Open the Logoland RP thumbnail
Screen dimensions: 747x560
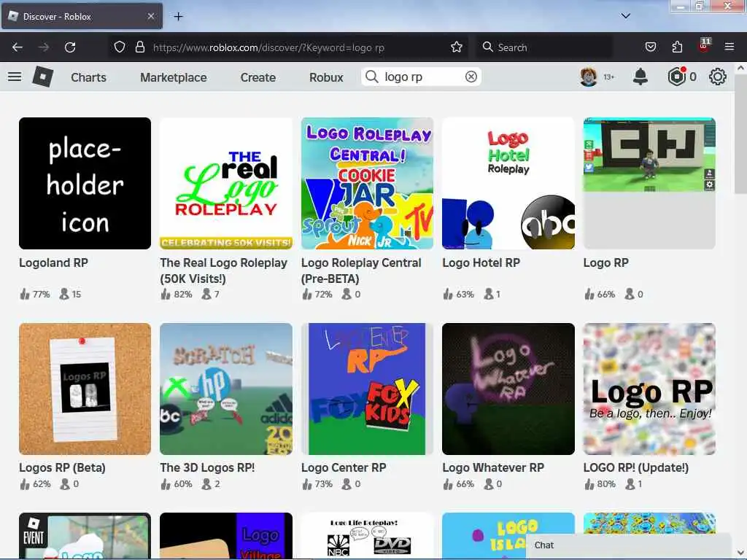coord(85,183)
